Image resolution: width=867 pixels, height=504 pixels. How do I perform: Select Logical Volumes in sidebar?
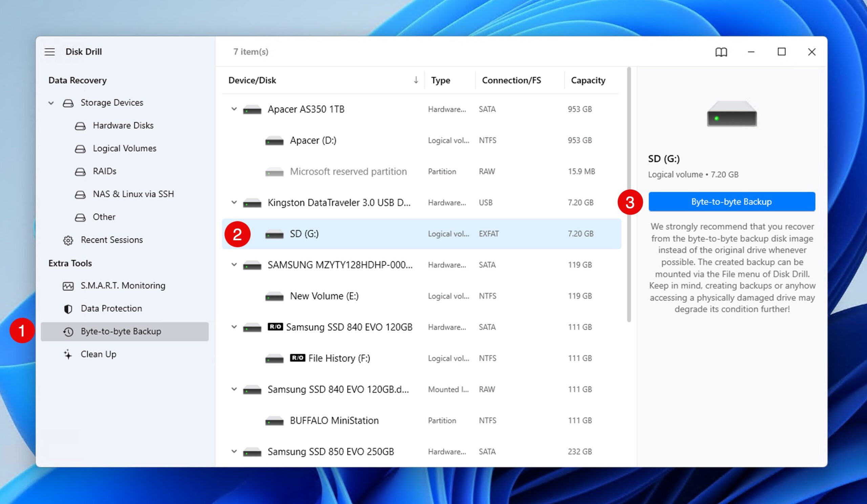point(124,148)
